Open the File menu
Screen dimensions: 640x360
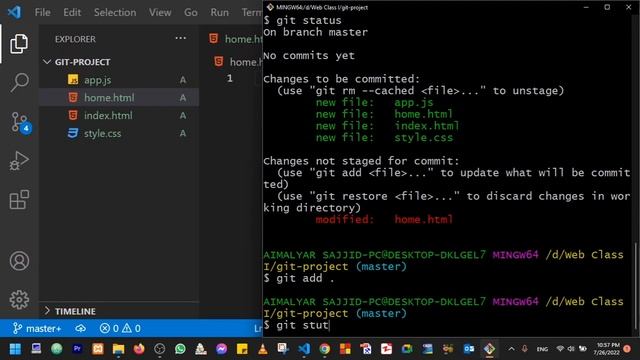pyautogui.click(x=42, y=12)
